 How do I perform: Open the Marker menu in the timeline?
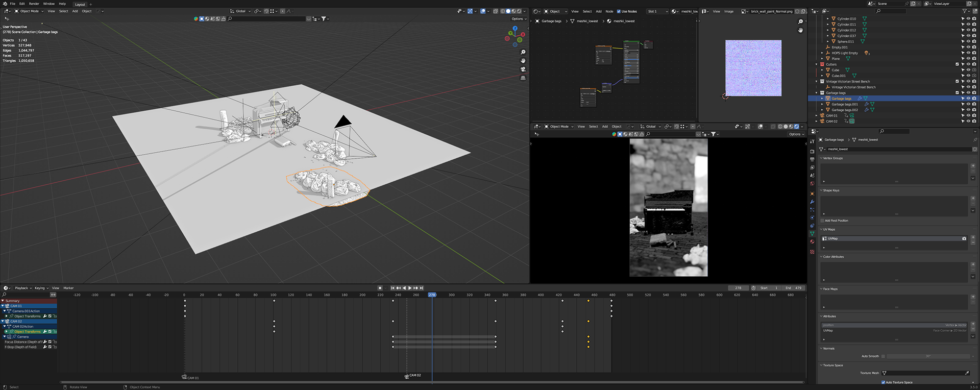coord(68,288)
